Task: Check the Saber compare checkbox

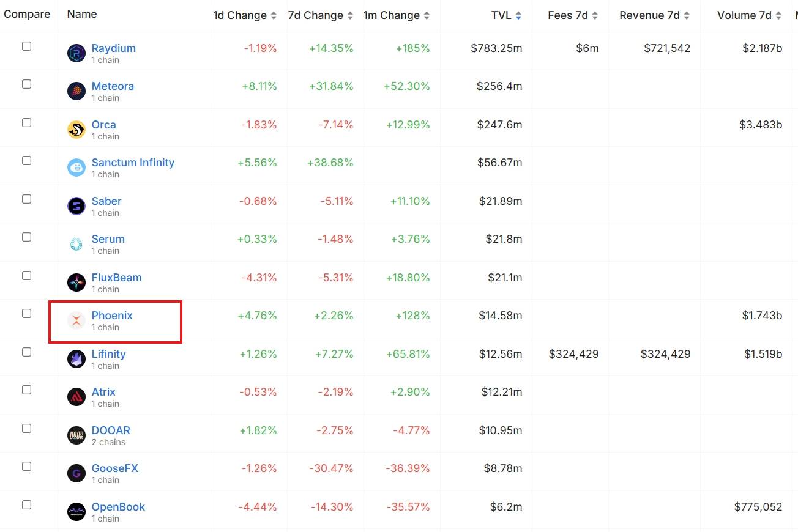Action: point(26,199)
